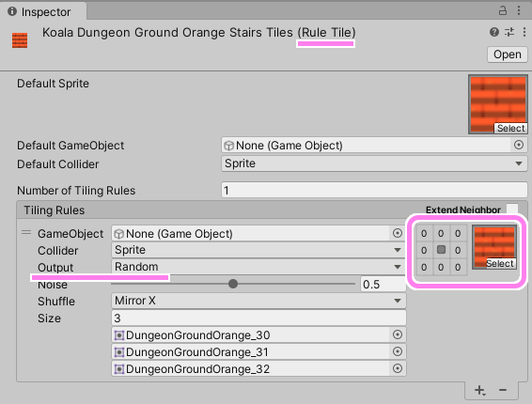Click the Noise slider handle
The image size is (532, 404).
pyautogui.click(x=233, y=284)
